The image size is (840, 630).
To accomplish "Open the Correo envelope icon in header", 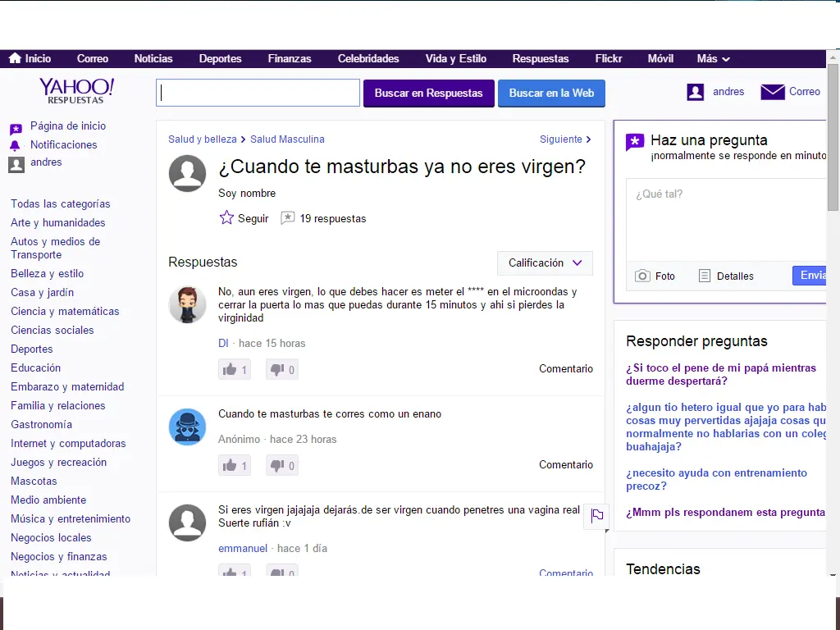I will pyautogui.click(x=773, y=92).
